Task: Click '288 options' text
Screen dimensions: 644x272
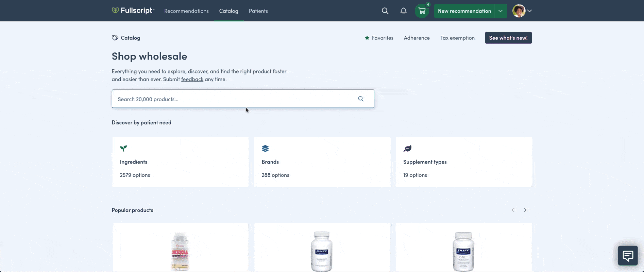Action: tap(275, 175)
